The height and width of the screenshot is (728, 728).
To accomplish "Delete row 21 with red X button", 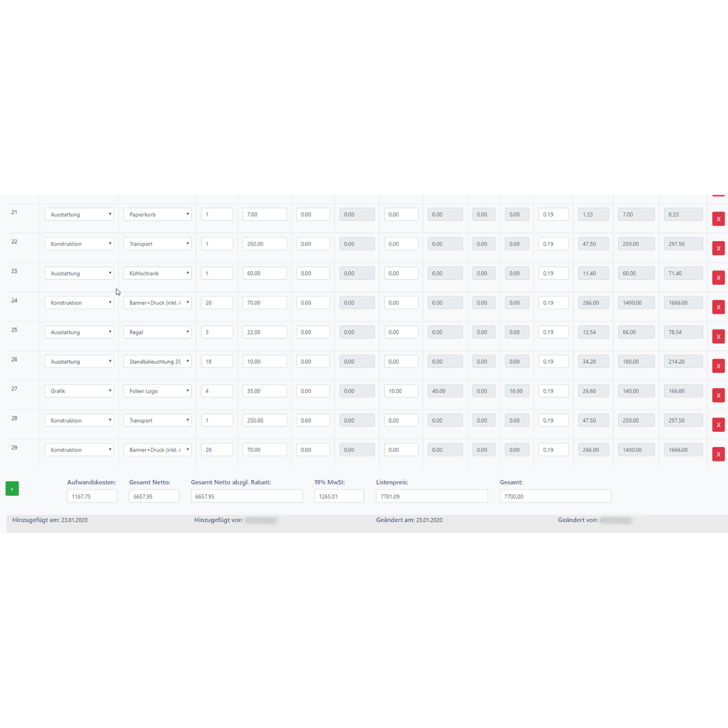I will [718, 219].
